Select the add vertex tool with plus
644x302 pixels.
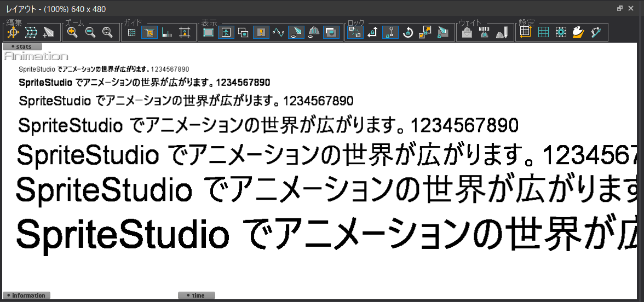click(x=48, y=32)
